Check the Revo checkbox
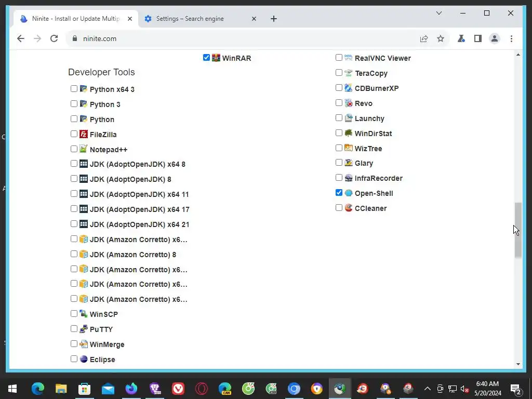The width and height of the screenshot is (532, 399). [x=339, y=102]
